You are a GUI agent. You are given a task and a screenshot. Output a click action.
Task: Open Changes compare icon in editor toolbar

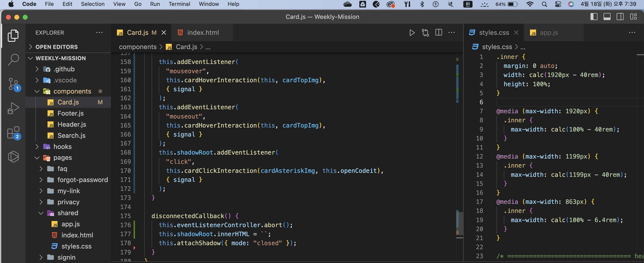coord(425,33)
